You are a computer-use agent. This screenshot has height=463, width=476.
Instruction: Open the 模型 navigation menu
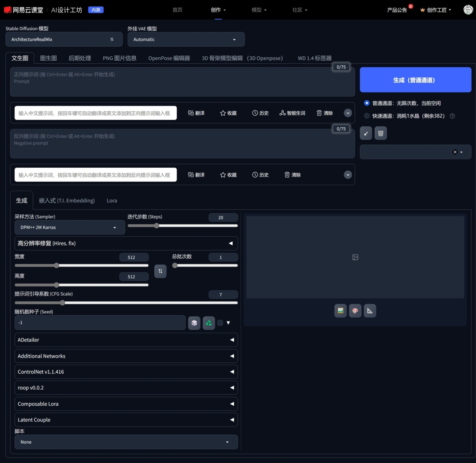pyautogui.click(x=259, y=10)
